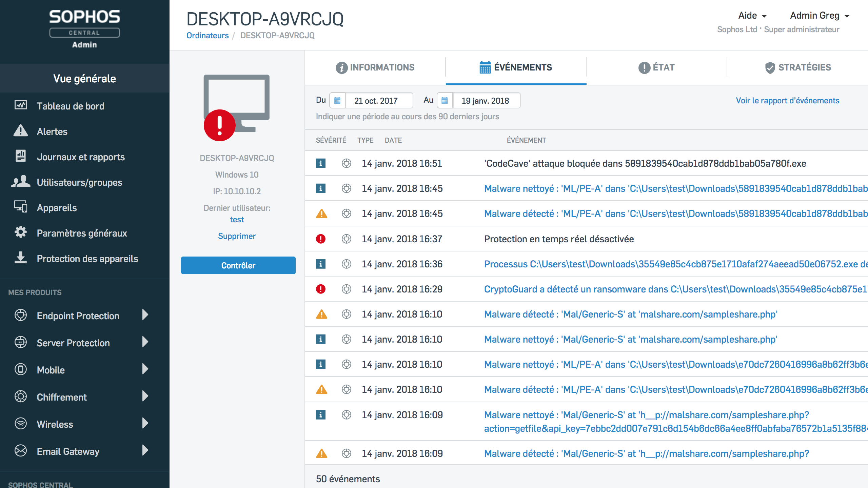Switch to the ÉTAT tab
The width and height of the screenshot is (868, 488).
point(656,67)
